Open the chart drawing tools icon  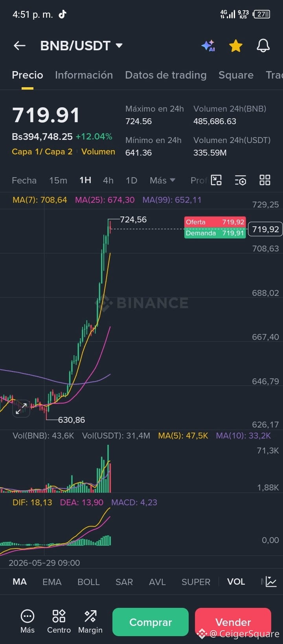click(x=216, y=180)
